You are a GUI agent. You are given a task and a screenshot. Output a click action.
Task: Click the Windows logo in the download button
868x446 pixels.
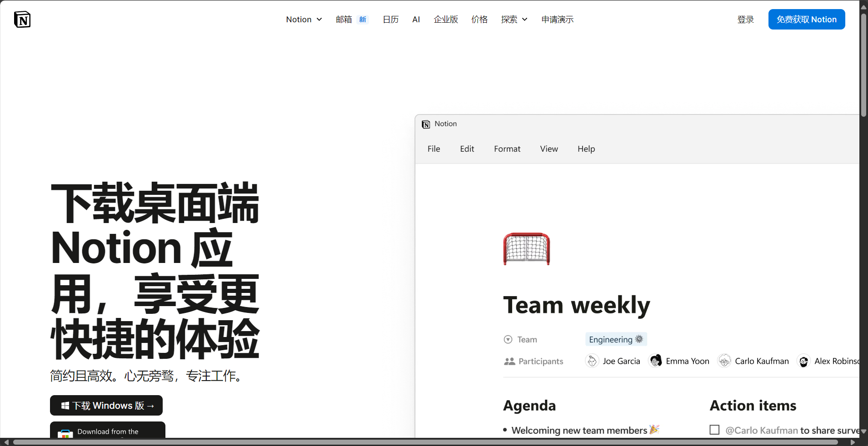[x=65, y=406]
